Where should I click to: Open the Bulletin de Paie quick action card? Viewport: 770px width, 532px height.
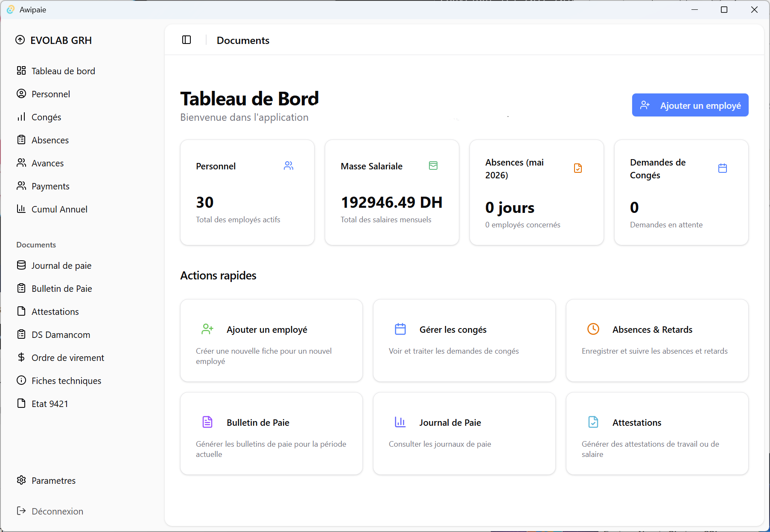point(271,433)
